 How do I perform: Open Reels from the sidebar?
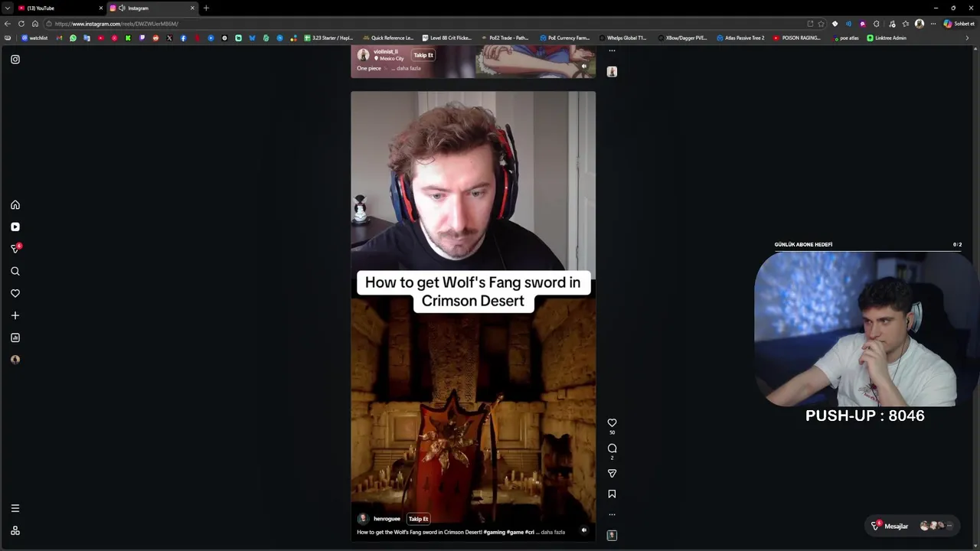click(15, 227)
